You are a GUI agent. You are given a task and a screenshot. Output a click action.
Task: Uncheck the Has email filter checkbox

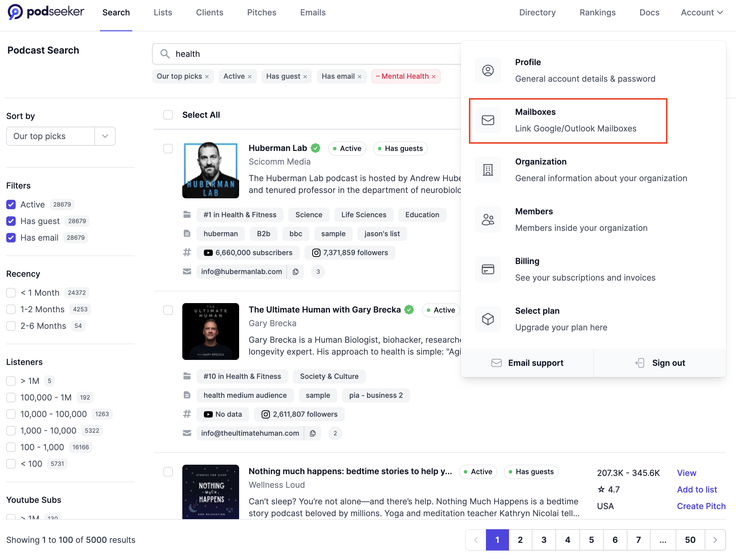click(x=11, y=238)
